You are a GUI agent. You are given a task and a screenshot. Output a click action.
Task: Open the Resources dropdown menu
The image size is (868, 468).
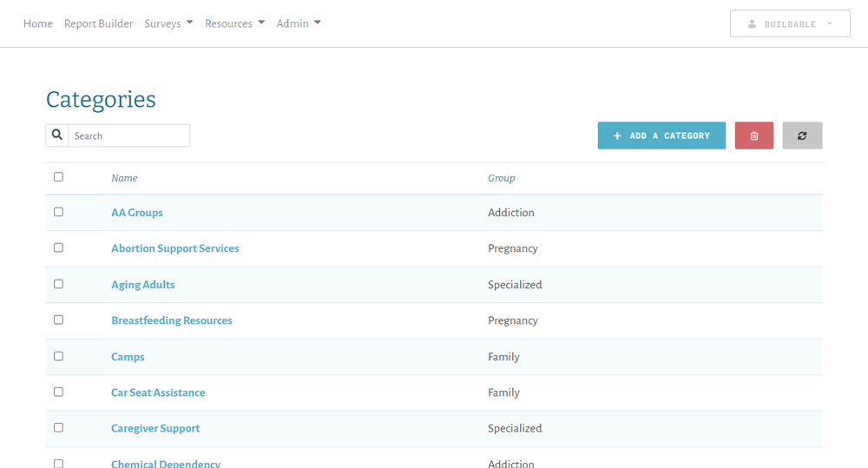(234, 23)
